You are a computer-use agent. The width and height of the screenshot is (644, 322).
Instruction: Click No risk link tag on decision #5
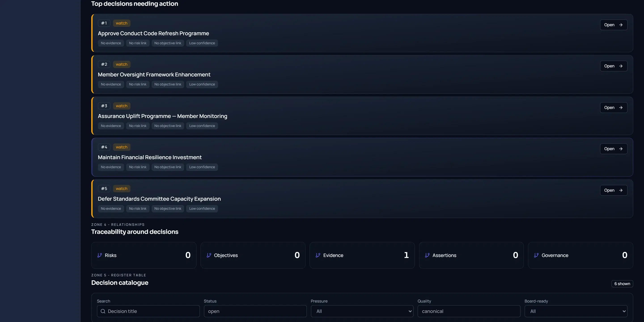(x=138, y=208)
